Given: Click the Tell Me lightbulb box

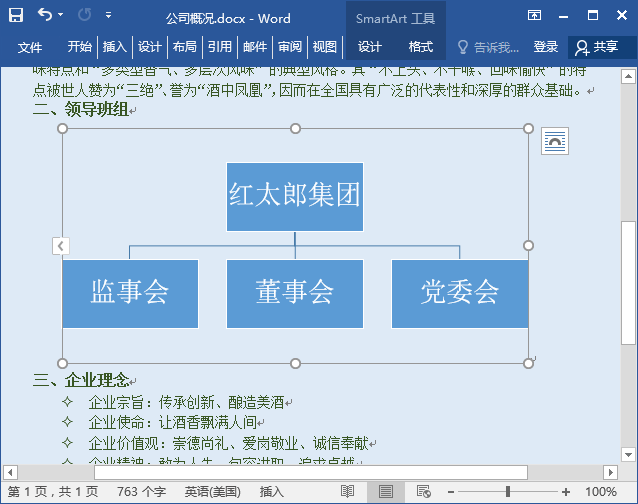Looking at the screenshot, I should coord(488,47).
